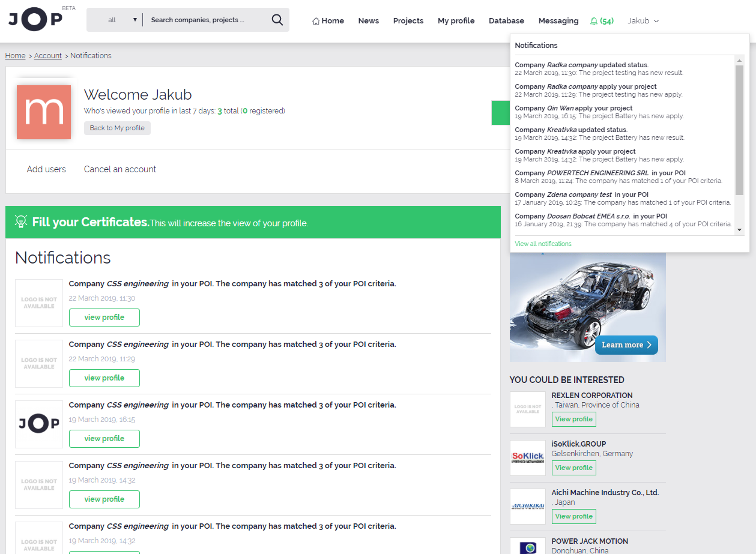Screen dimensions: 756x554
Task: Click View all notifications link
Action: pos(543,244)
